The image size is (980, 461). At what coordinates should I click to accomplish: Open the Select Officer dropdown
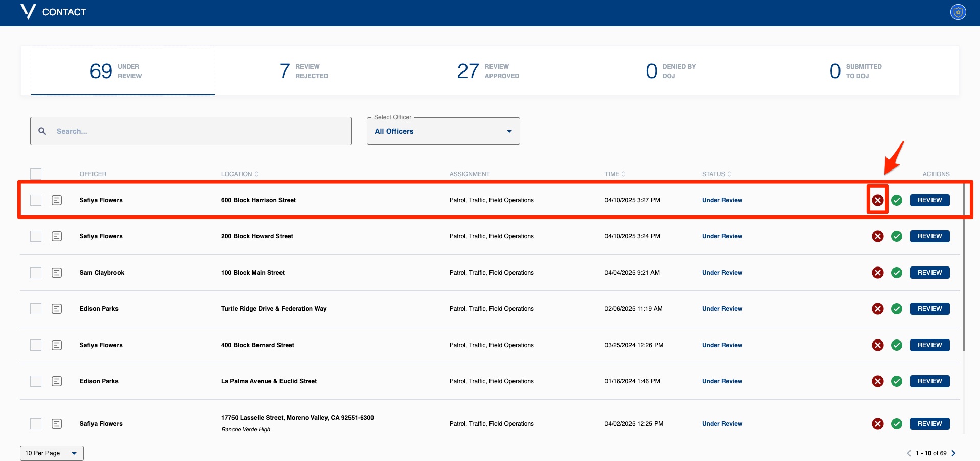coord(443,131)
